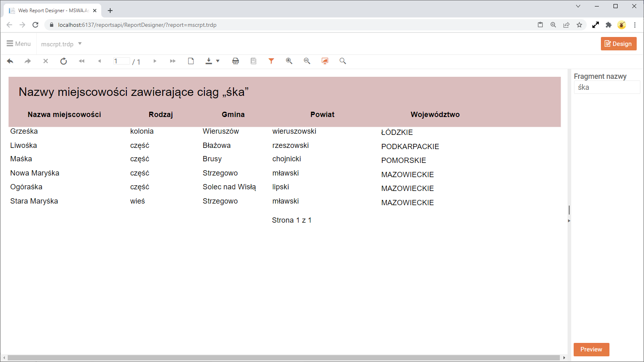
Task: Click the navigate forward arrow in report toolbar
Action: tap(28, 61)
